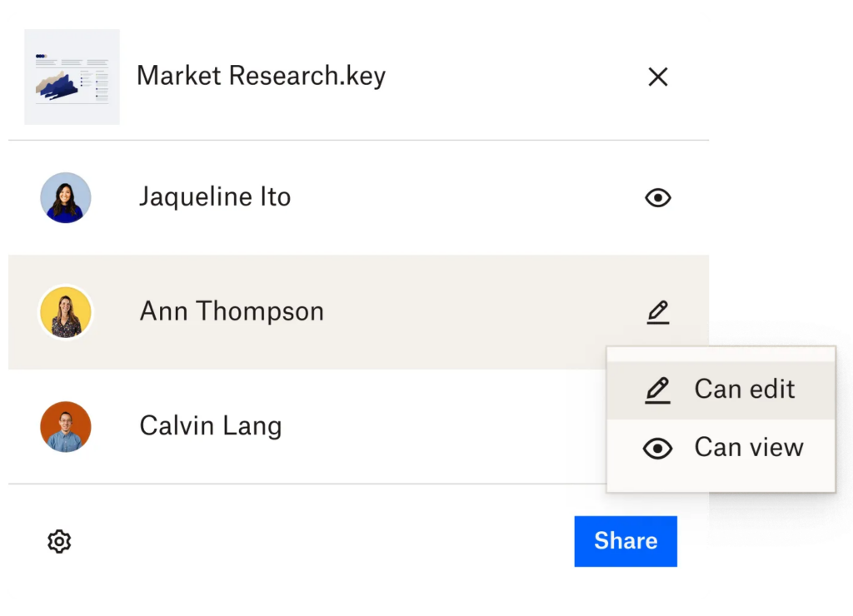This screenshot has width=853, height=616.
Task: Click the eye icon beside Can view
Action: click(x=657, y=449)
